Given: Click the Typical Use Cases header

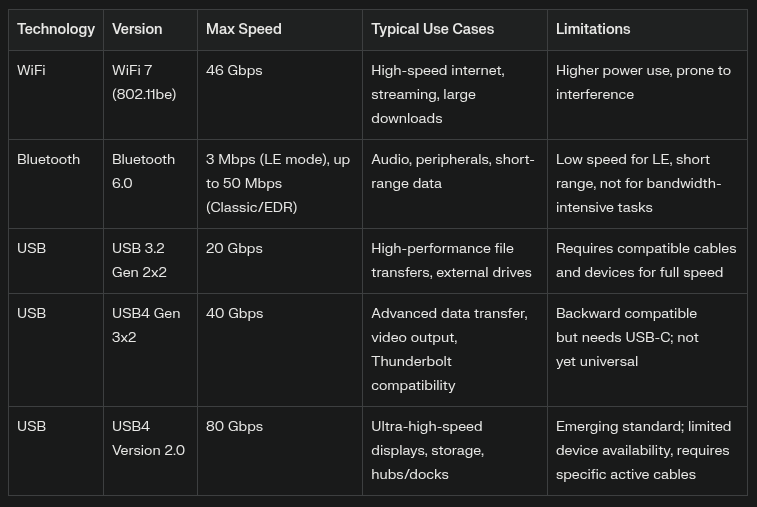Looking at the screenshot, I should tap(433, 29).
